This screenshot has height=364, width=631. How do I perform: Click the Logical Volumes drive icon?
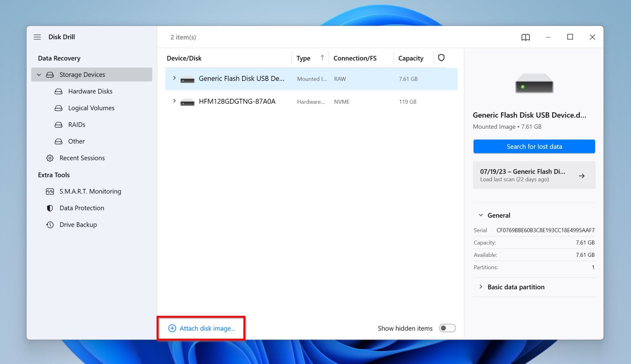tap(58, 108)
